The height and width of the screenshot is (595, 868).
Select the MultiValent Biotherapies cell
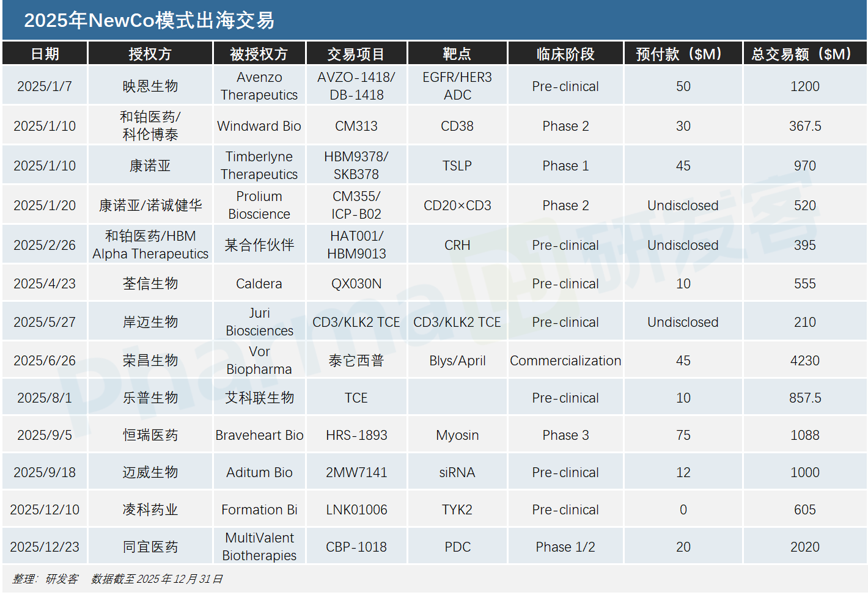[x=259, y=547]
